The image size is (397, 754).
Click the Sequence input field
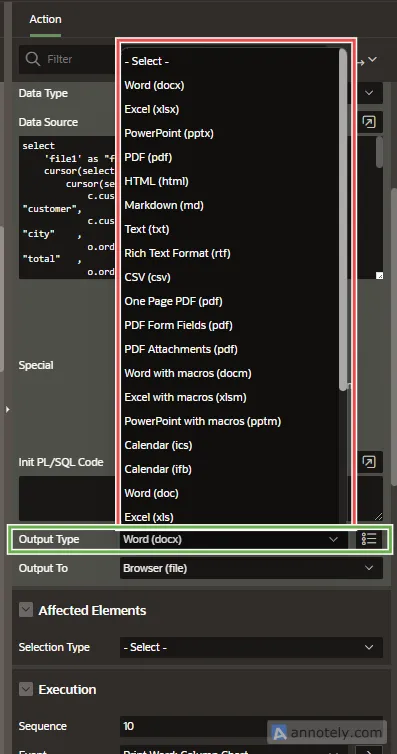(x=251, y=726)
